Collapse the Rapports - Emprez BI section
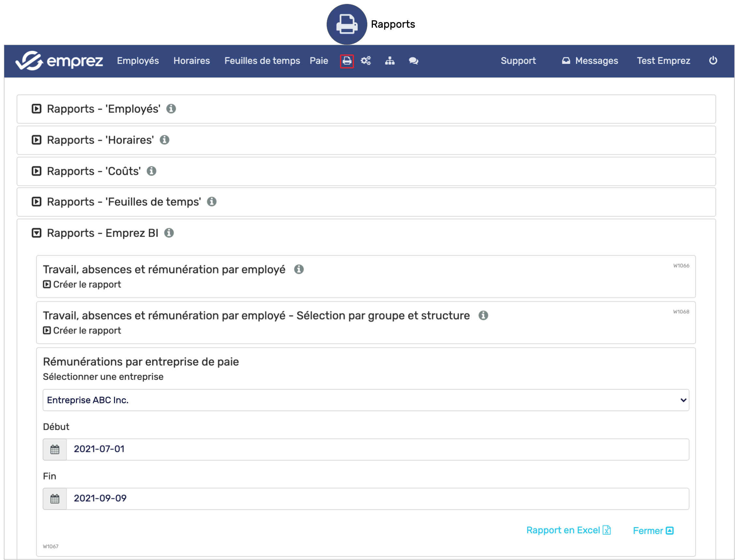Viewport: 736px width, 560px height. pyautogui.click(x=36, y=233)
